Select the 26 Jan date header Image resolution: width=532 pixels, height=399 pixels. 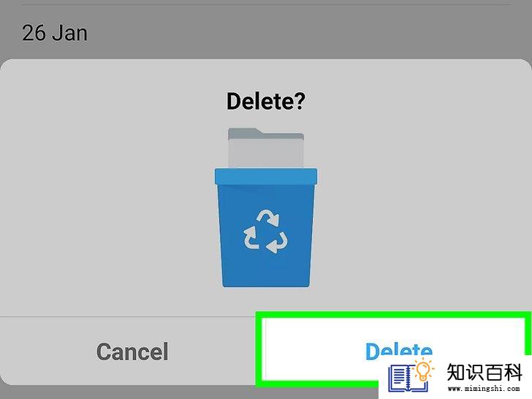55,33
